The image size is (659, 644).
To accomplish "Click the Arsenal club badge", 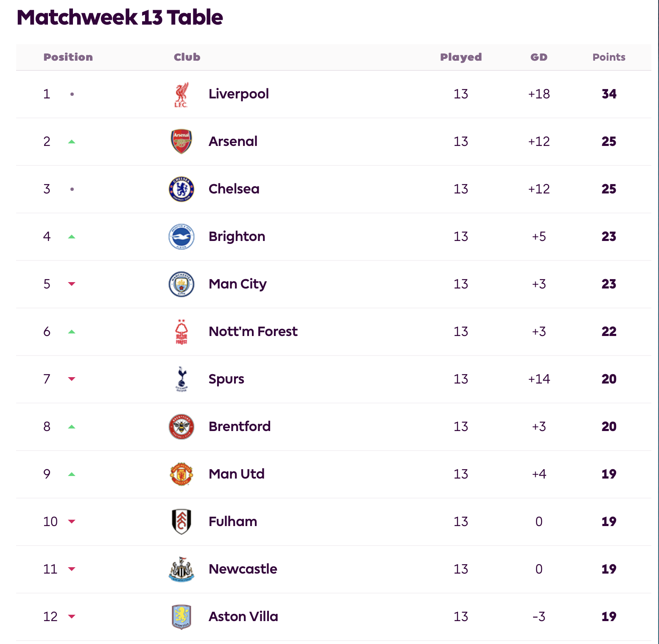I will click(182, 142).
